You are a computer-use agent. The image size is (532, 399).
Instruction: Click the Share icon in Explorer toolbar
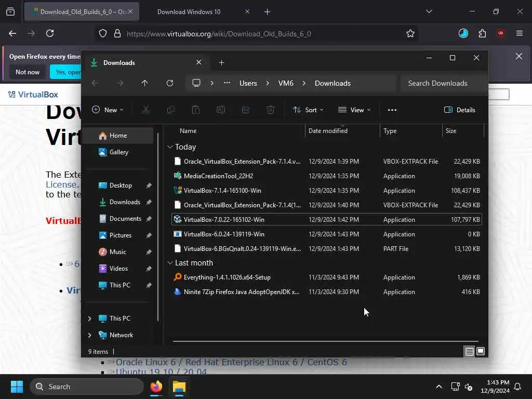click(246, 110)
